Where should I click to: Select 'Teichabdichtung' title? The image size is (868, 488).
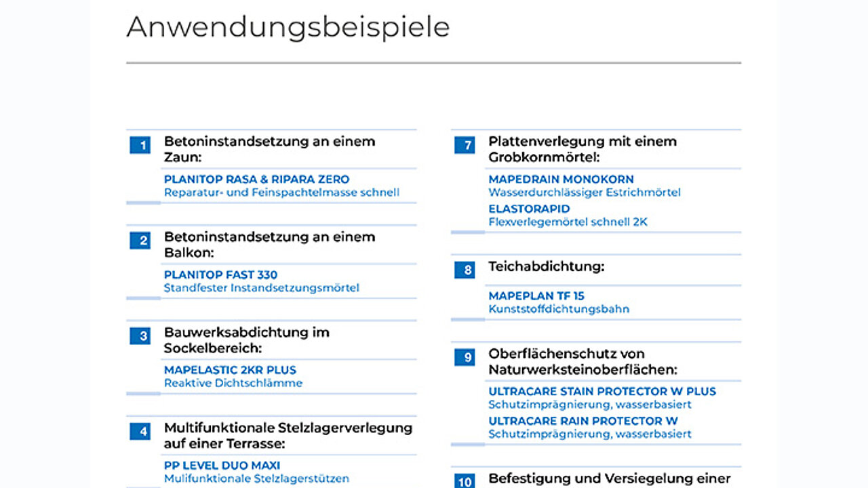pyautogui.click(x=546, y=267)
